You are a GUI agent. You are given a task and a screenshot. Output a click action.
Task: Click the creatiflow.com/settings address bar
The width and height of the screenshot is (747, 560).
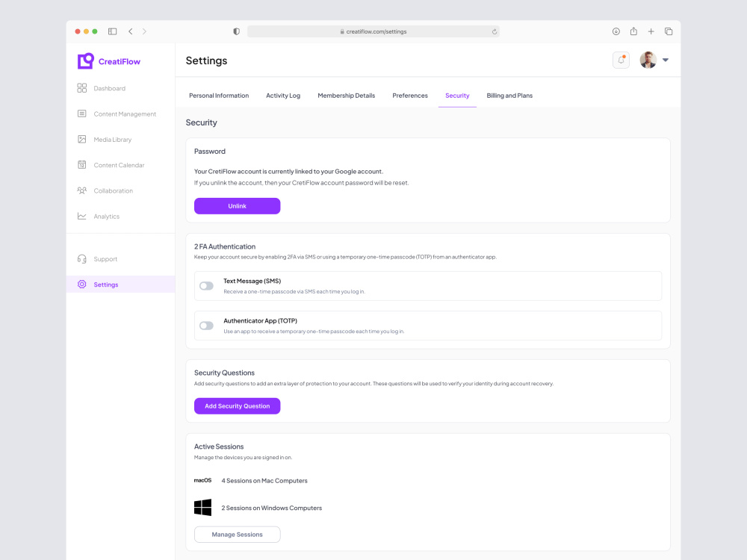point(373,31)
